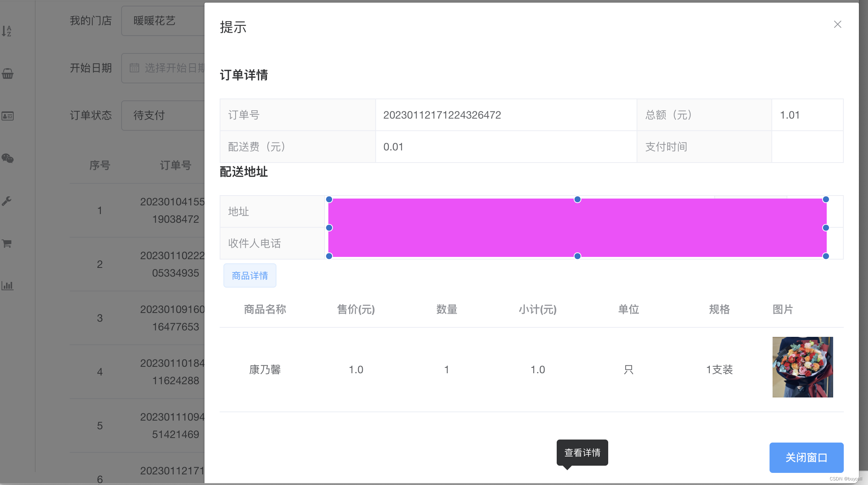Open the wrench settings sidebar icon
Image resolution: width=868 pixels, height=485 pixels.
coord(7,201)
